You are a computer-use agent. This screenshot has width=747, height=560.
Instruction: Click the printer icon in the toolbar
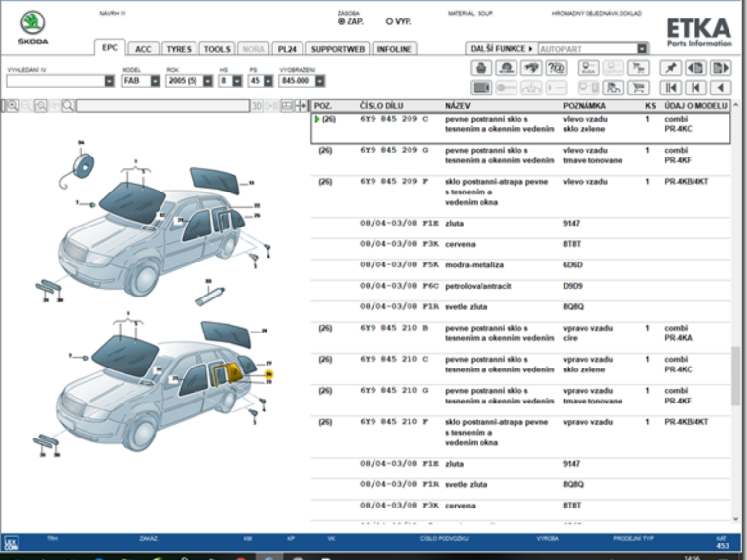coord(480,68)
